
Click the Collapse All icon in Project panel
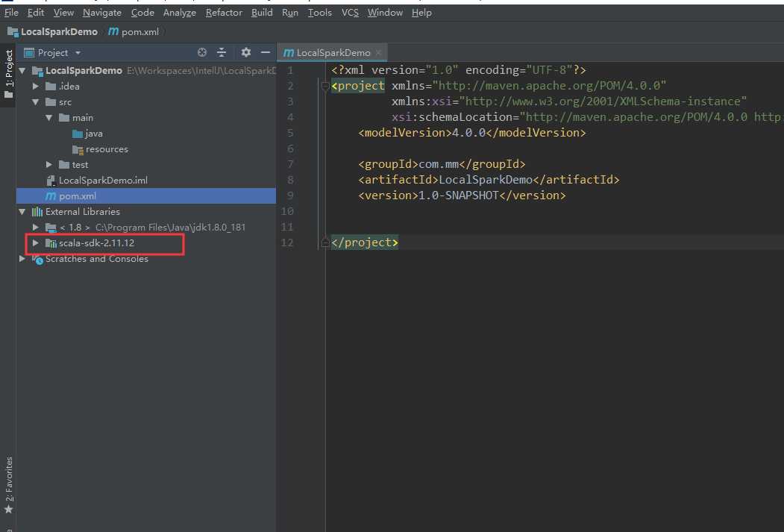[x=222, y=52]
